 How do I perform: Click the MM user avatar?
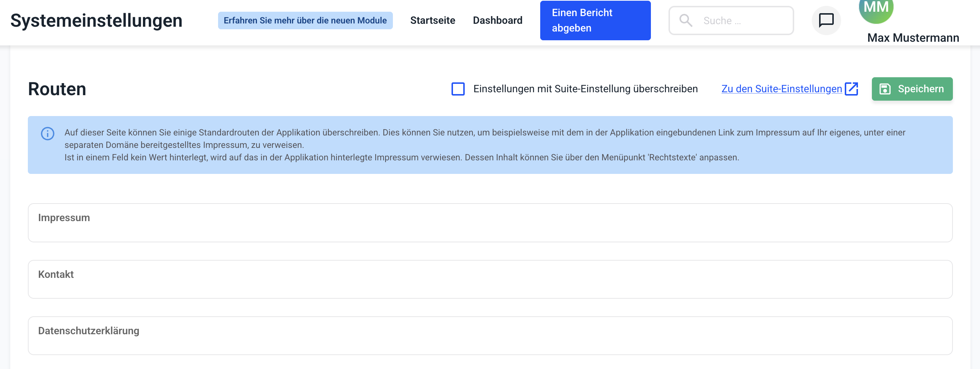(876, 9)
